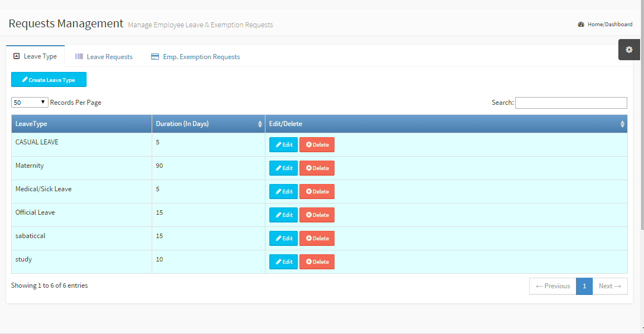Click the Home/Dashboard breadcrumb icon
The width and height of the screenshot is (644, 334).
coord(581,25)
